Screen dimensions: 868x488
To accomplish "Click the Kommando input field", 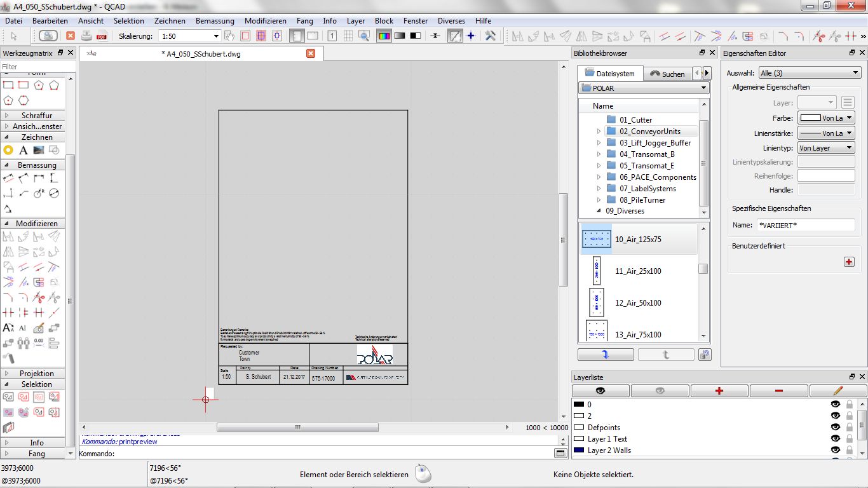I will pos(330,454).
